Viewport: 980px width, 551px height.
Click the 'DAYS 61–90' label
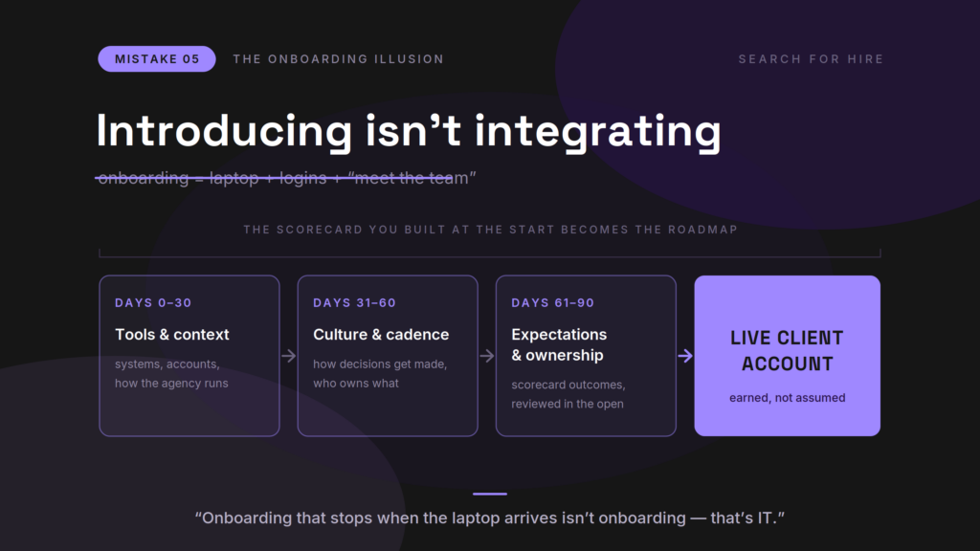[552, 303]
